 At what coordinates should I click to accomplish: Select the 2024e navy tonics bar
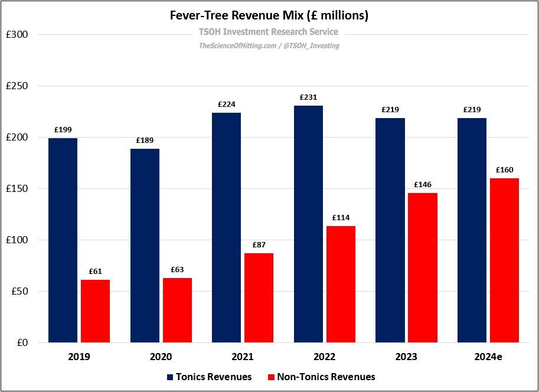[x=472, y=230]
